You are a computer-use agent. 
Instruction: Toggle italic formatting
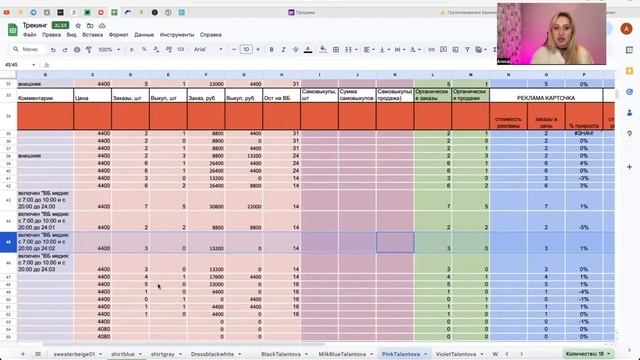click(283, 49)
